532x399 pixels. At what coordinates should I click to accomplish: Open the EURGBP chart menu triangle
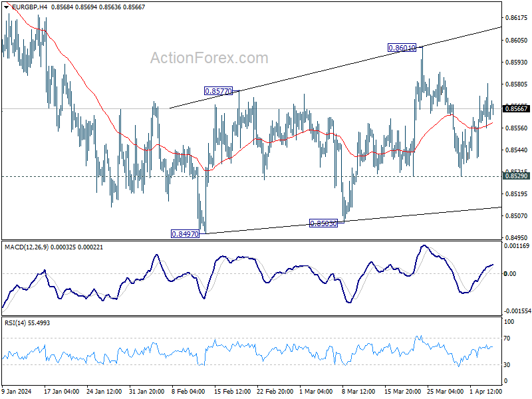(6, 7)
